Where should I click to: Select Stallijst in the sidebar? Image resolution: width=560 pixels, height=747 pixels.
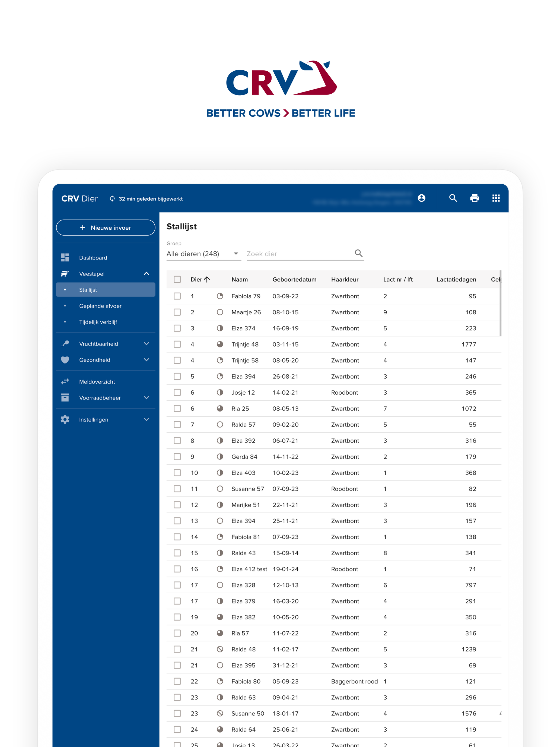(106, 290)
